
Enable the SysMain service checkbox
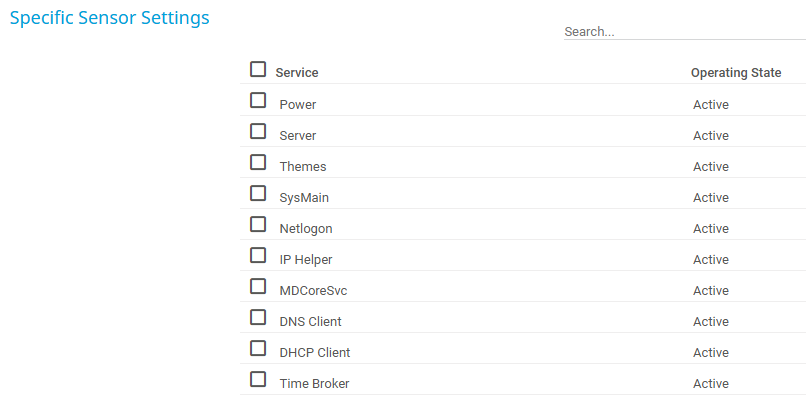pyautogui.click(x=258, y=193)
